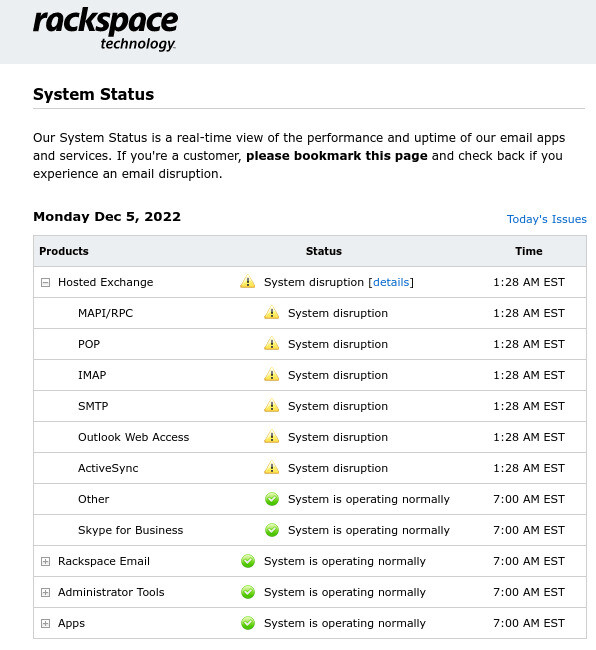Select the ActiveSync row label
596x650 pixels.
point(108,468)
